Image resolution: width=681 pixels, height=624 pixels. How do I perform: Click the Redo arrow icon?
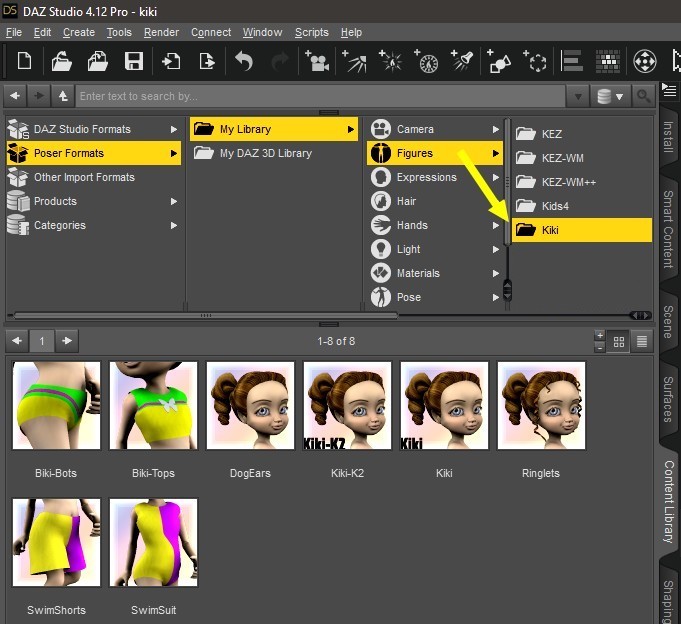[280, 61]
